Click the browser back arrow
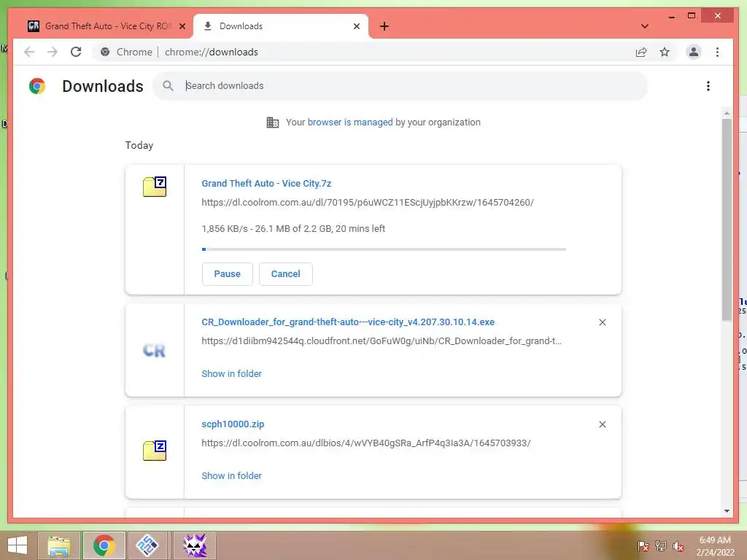 (x=29, y=52)
